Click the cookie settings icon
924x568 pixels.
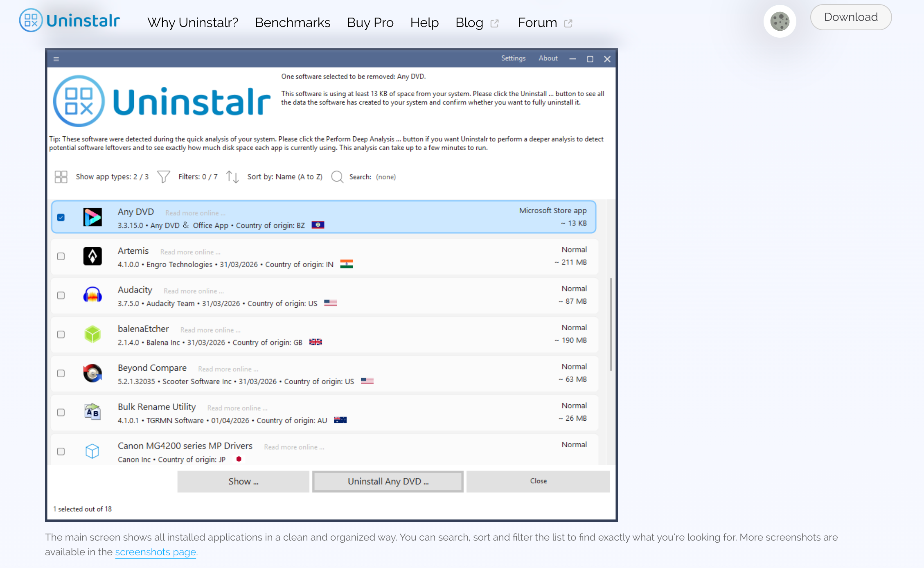pyautogui.click(x=780, y=21)
